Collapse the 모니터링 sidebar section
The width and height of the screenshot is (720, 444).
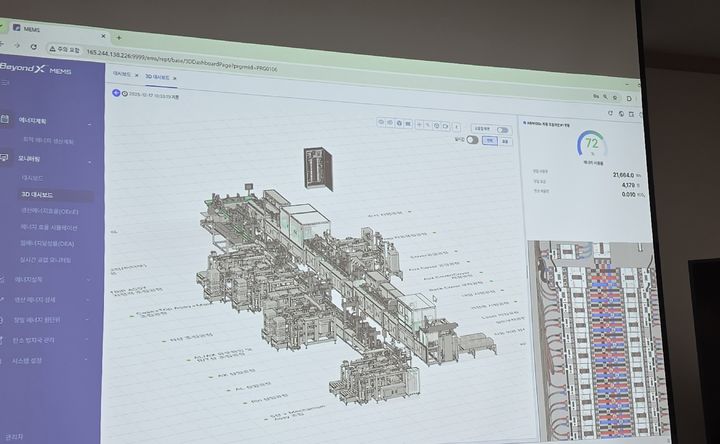click(x=89, y=161)
